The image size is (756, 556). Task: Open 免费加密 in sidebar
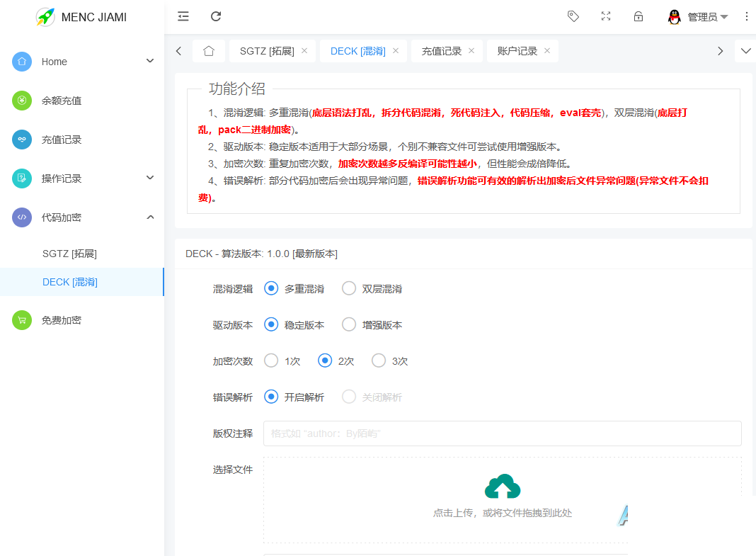click(62, 320)
